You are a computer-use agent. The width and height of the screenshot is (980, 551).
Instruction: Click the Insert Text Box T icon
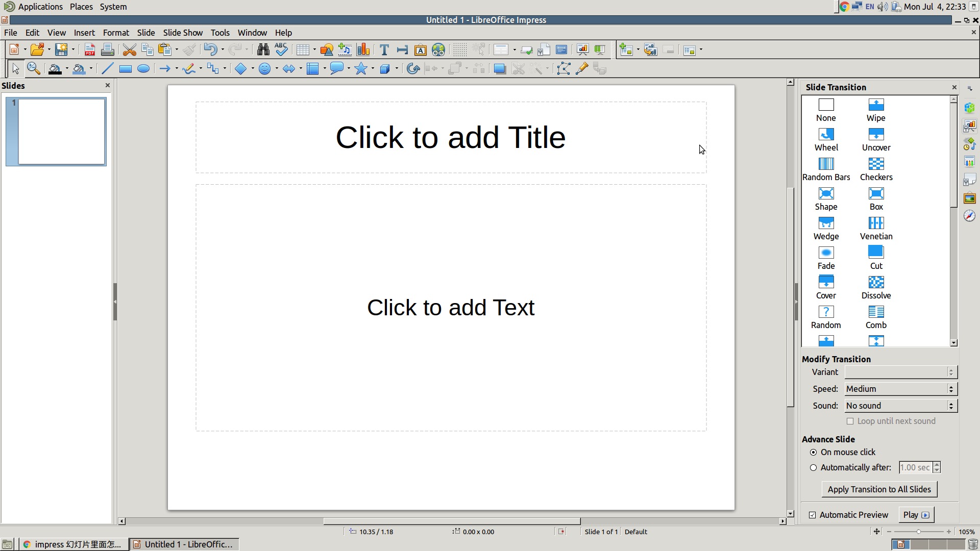384,50
